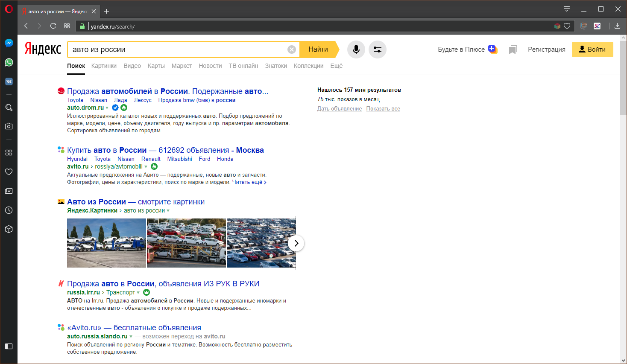Open the sidebar search (magnifier) icon
The width and height of the screenshot is (627, 364).
(x=9, y=108)
